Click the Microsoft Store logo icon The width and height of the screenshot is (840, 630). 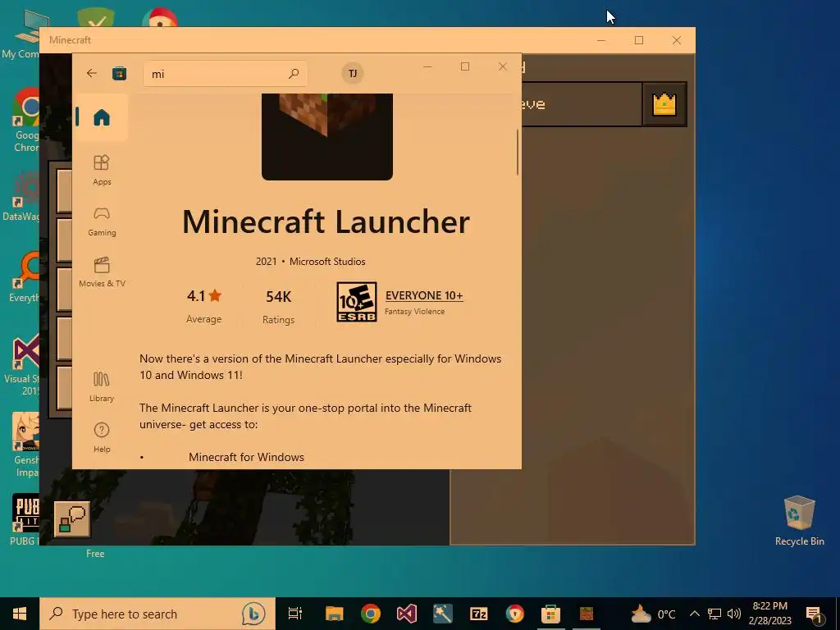[x=119, y=73]
